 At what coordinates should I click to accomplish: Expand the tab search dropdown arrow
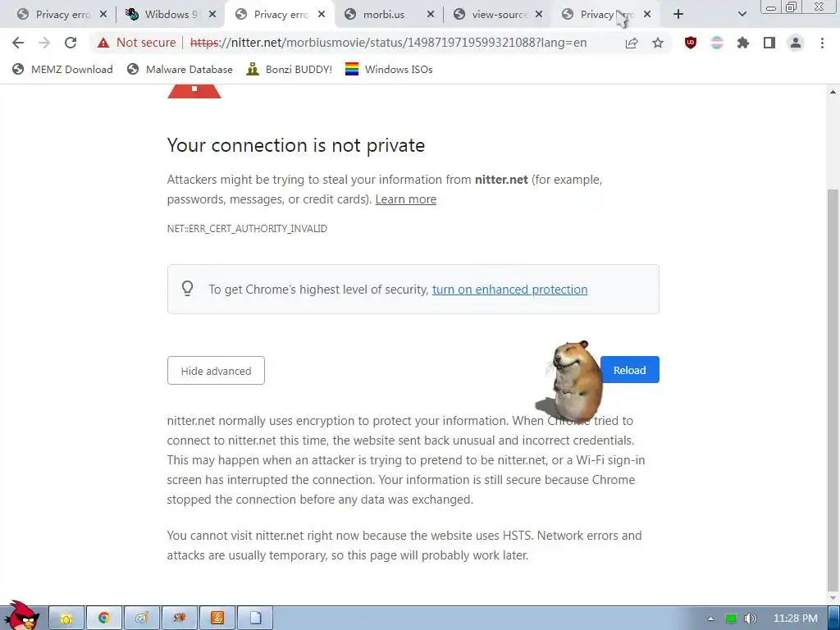(742, 15)
